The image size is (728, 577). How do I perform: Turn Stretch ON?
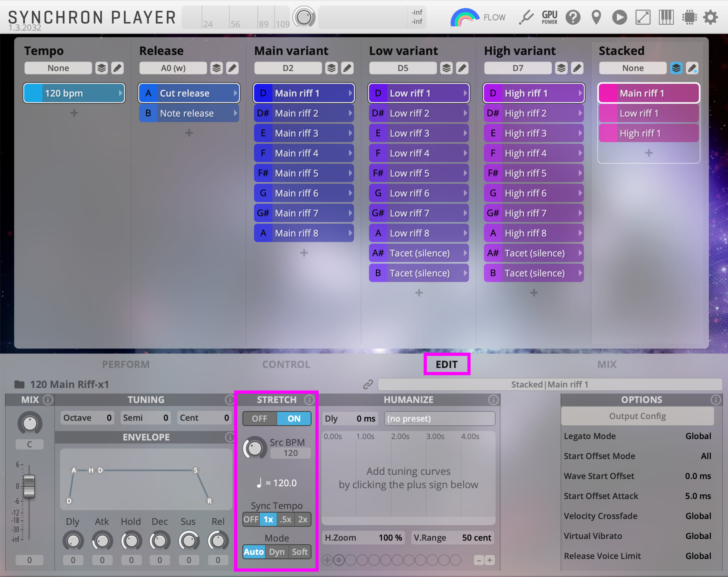point(294,419)
